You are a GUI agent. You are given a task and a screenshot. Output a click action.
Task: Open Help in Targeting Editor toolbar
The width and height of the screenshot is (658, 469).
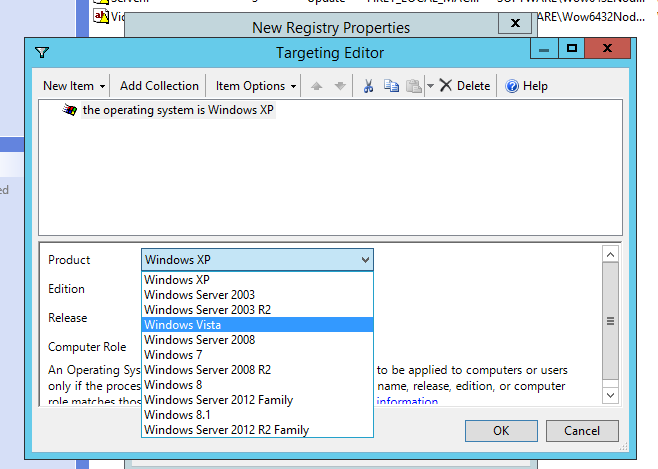[526, 86]
